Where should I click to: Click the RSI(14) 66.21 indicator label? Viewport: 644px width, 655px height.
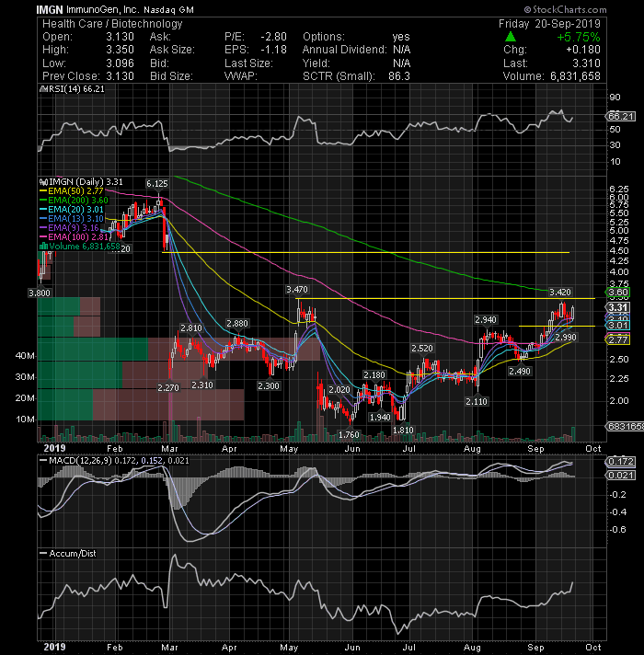coord(72,89)
